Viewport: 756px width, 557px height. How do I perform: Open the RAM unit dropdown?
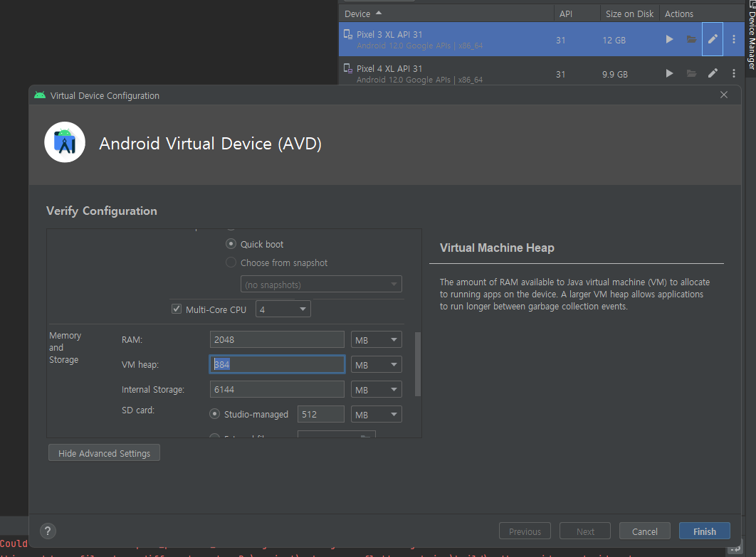376,340
